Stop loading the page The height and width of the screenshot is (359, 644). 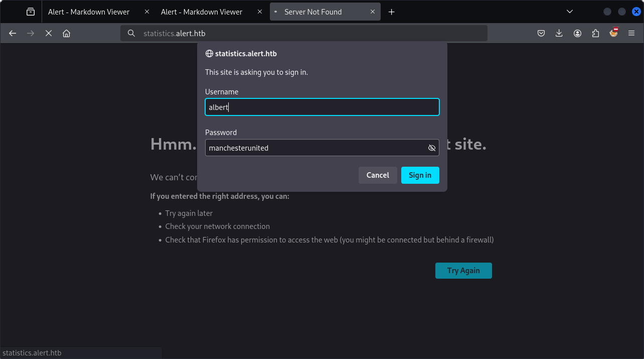click(x=49, y=34)
